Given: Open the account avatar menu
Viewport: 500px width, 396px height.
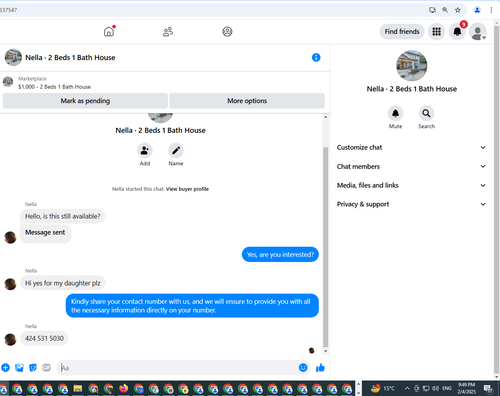Looking at the screenshot, I should (477, 32).
